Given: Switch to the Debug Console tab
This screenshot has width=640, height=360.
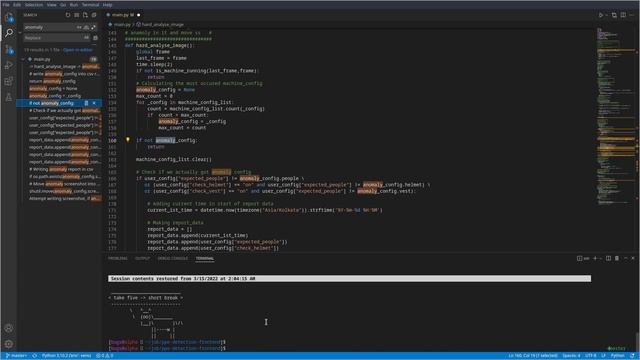Looking at the screenshot, I should [x=173, y=258].
